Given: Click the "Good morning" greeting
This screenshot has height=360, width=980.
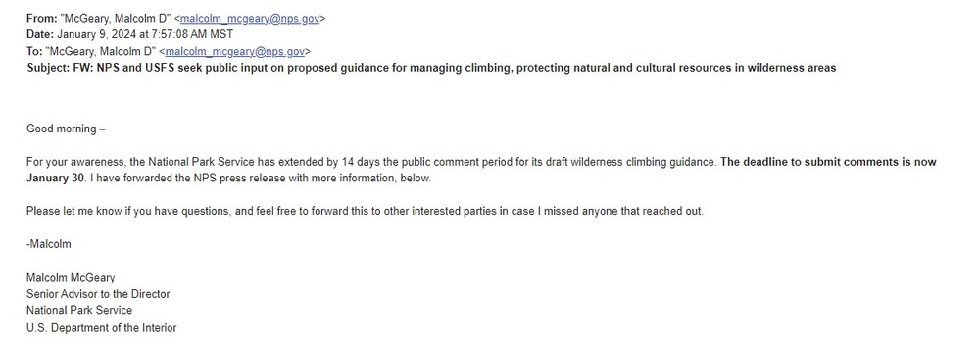Looking at the screenshot, I should coord(66,129).
